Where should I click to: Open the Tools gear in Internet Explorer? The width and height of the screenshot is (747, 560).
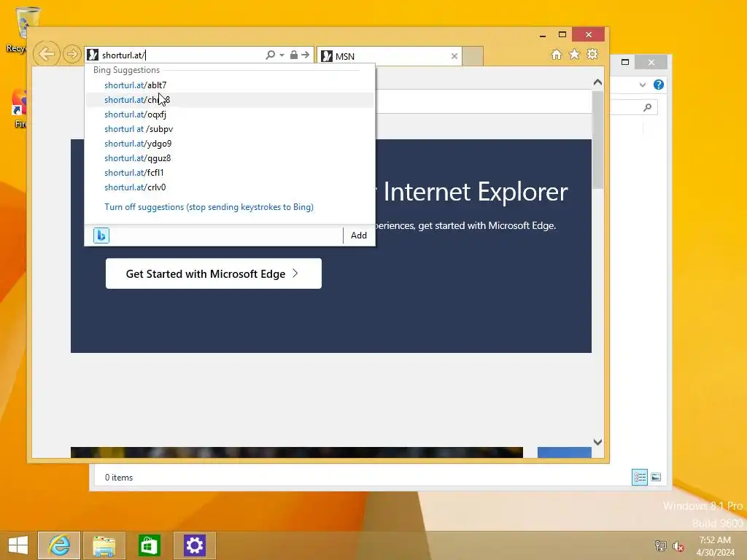point(592,54)
